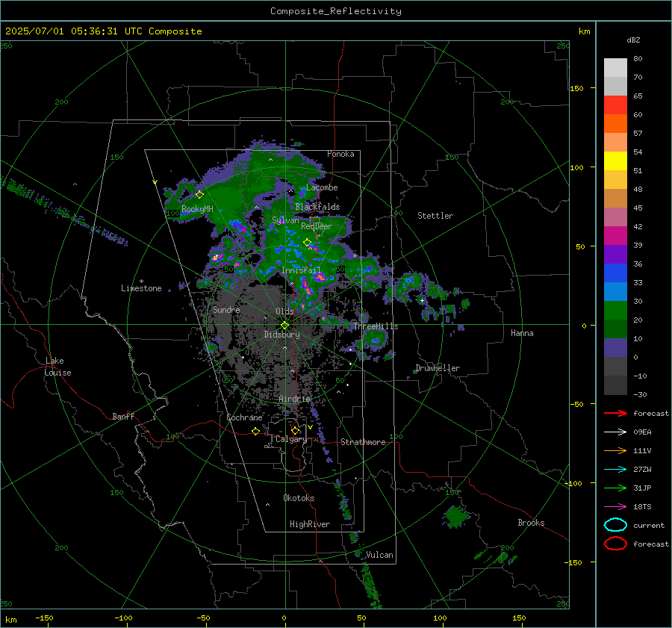Click the Brooks city label
The width and height of the screenshot is (672, 628).
point(531,523)
